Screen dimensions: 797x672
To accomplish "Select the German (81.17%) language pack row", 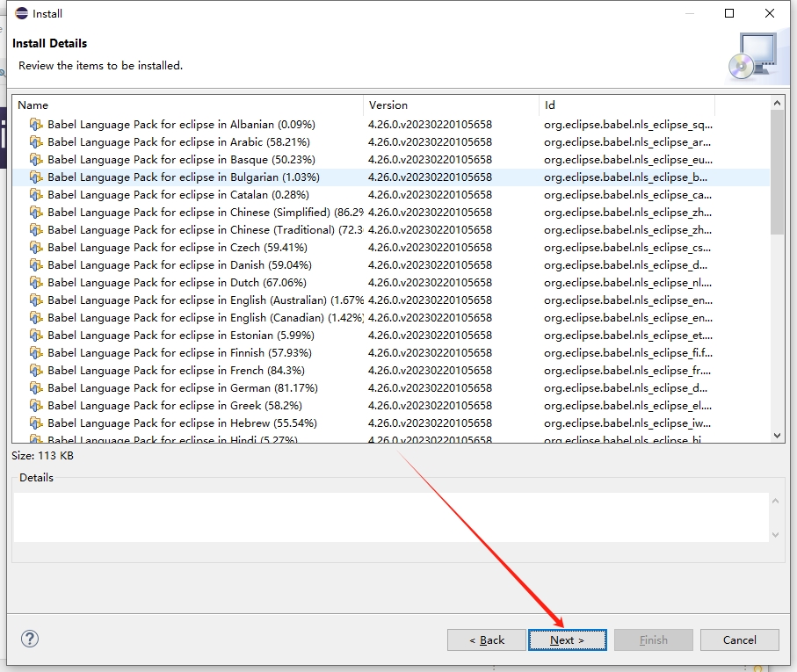I will (x=391, y=388).
